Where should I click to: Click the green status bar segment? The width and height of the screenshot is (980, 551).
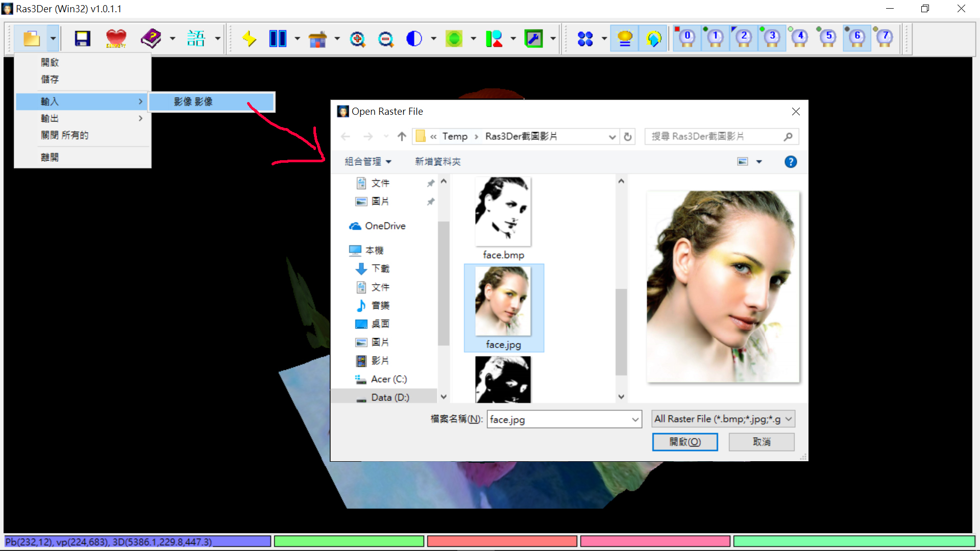[349, 541]
